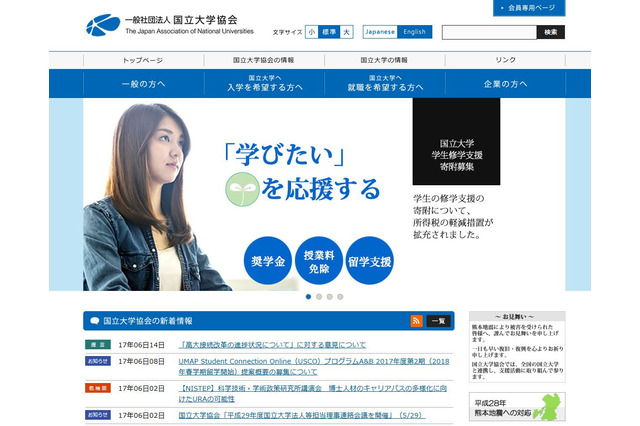Switch language to Japanese
Screen dimensions: 640x426
coord(380,32)
